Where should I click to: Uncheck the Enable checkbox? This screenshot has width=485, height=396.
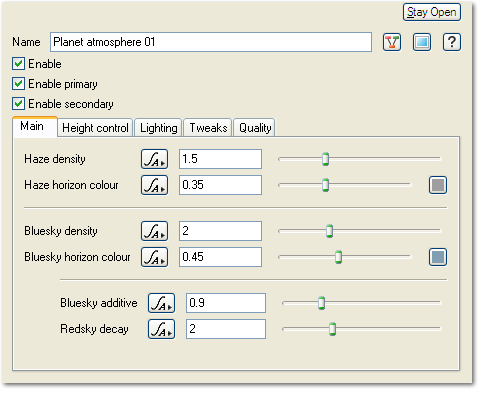point(18,64)
